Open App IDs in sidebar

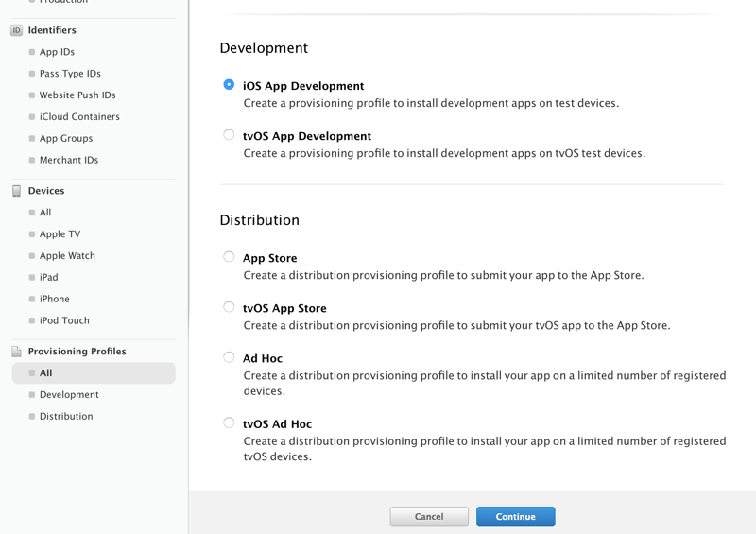click(x=57, y=52)
